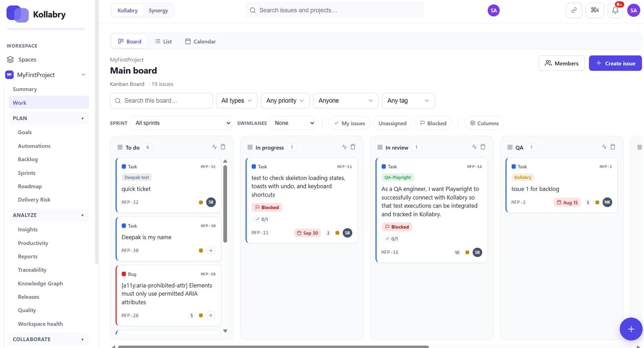Open the All types dropdown

point(237,101)
